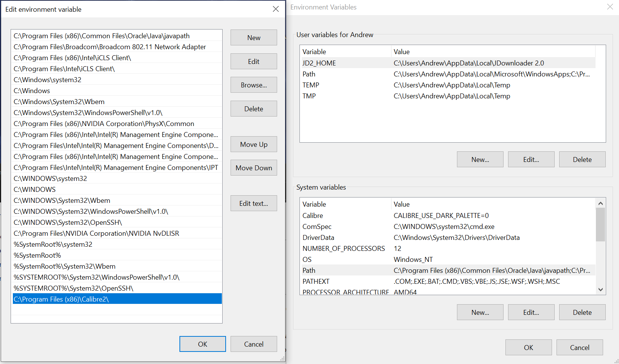
Task: Select Path row in System variables
Action: pyautogui.click(x=448, y=270)
